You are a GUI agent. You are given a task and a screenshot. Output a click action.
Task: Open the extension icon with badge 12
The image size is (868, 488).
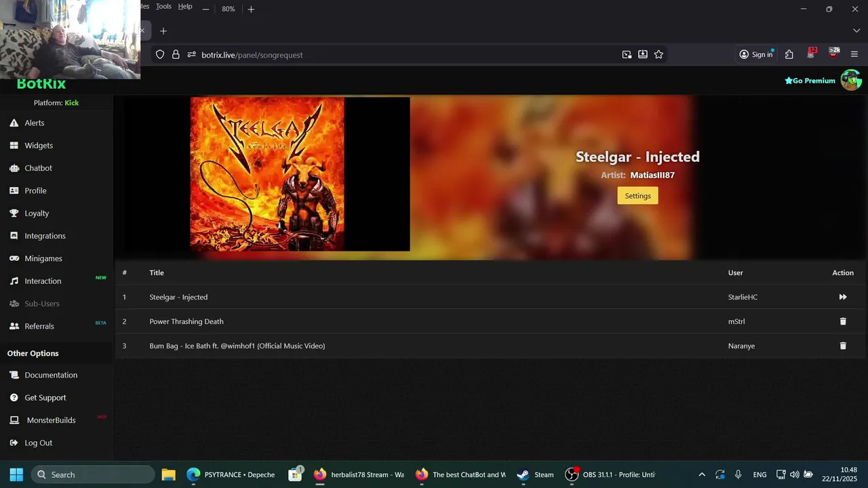click(x=812, y=54)
